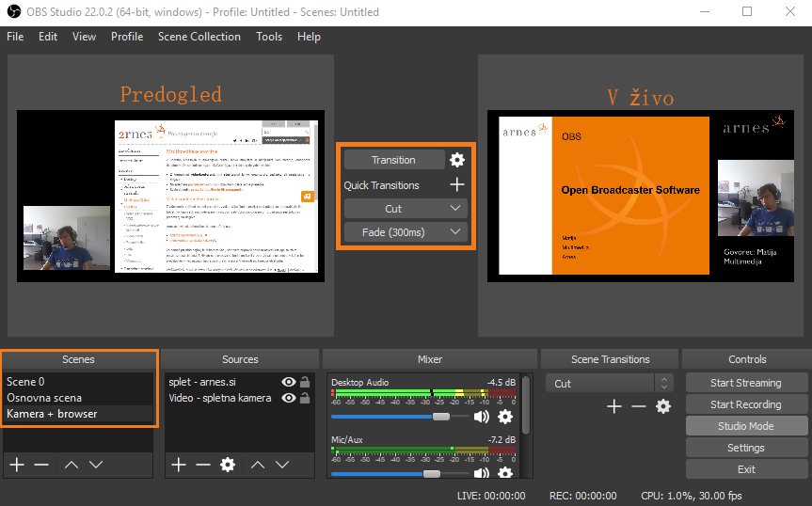Open scene transition properties gear
The height and width of the screenshot is (506, 812).
pyautogui.click(x=663, y=406)
